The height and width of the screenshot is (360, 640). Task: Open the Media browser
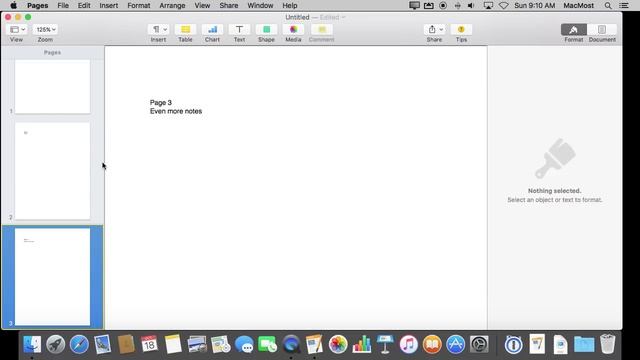click(293, 29)
